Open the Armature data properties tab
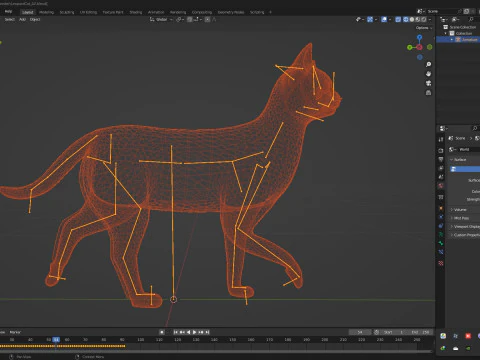Viewport: 480px width, 360px height. (x=441, y=234)
